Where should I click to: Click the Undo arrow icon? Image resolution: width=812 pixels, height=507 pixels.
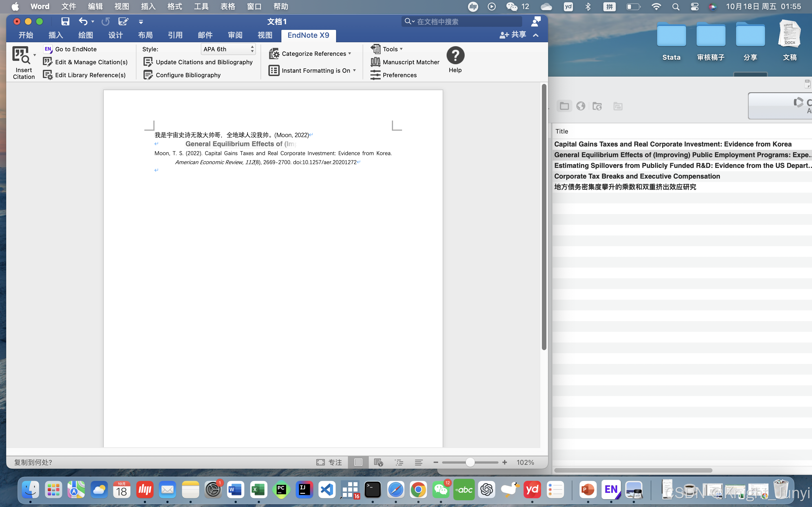pos(83,22)
